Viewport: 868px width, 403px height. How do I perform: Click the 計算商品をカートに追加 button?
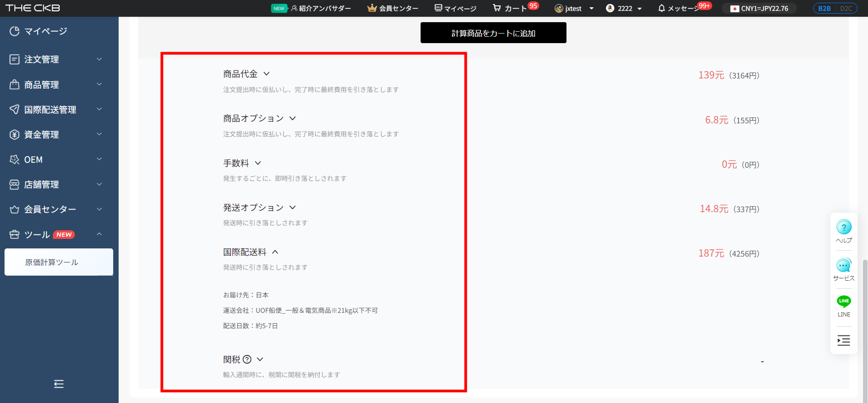(x=493, y=33)
